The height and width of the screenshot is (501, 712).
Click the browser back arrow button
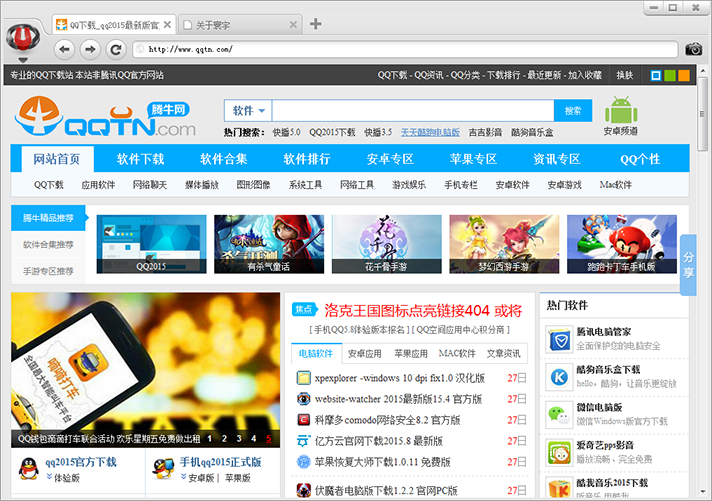[x=64, y=48]
